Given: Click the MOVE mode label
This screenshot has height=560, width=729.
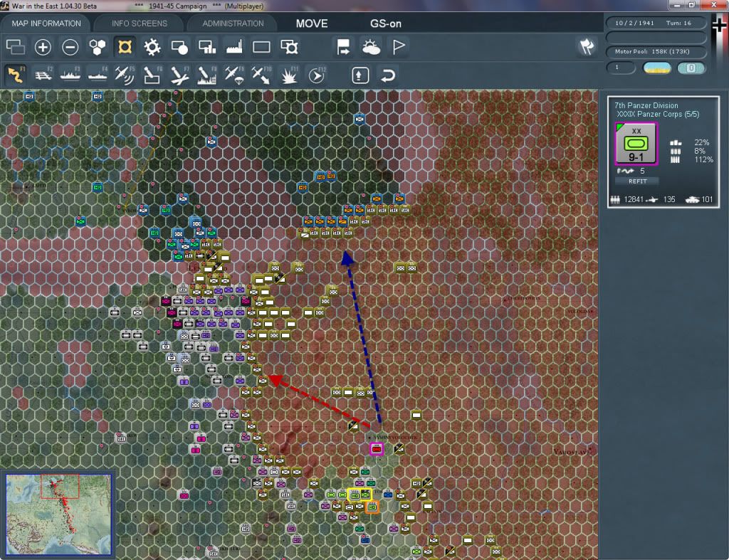Looking at the screenshot, I should [x=312, y=23].
